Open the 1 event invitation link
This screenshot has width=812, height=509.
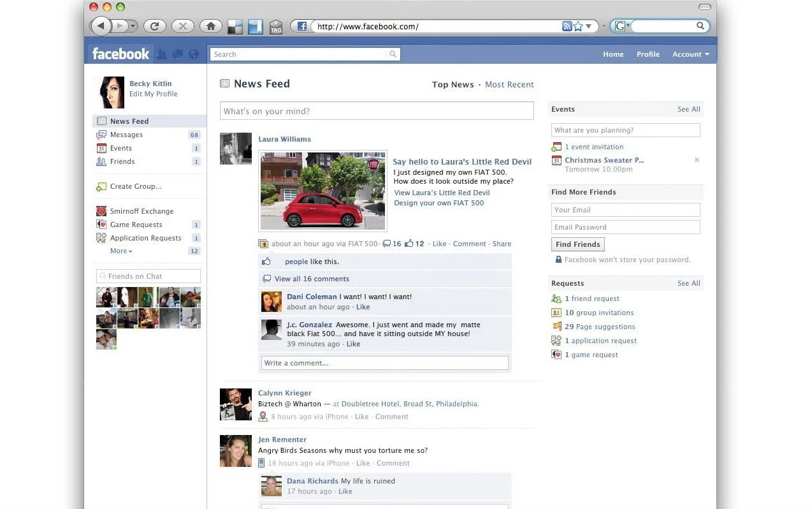594,147
